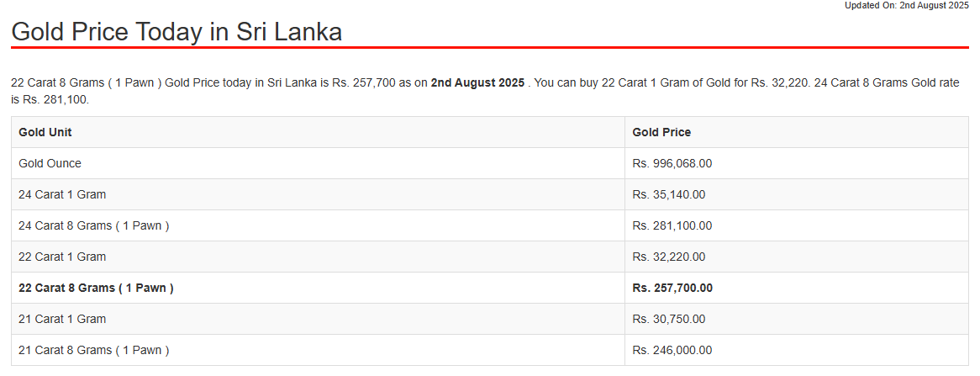Select the 21 Carat 1 Gram row label

pyautogui.click(x=62, y=319)
